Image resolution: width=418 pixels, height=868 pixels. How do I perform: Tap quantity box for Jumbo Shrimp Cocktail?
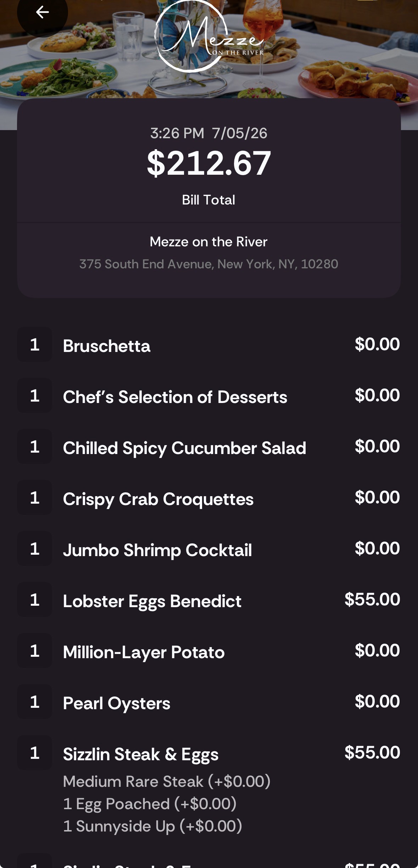[x=35, y=549]
